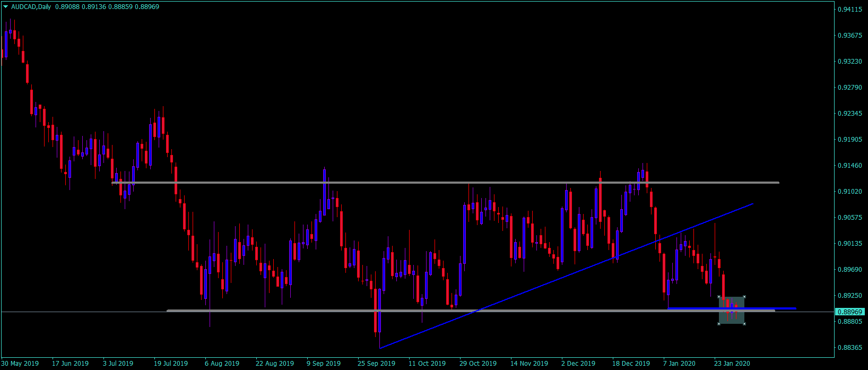Click the highlighted current price label 0.88969
868x370 pixels.
(x=850, y=312)
